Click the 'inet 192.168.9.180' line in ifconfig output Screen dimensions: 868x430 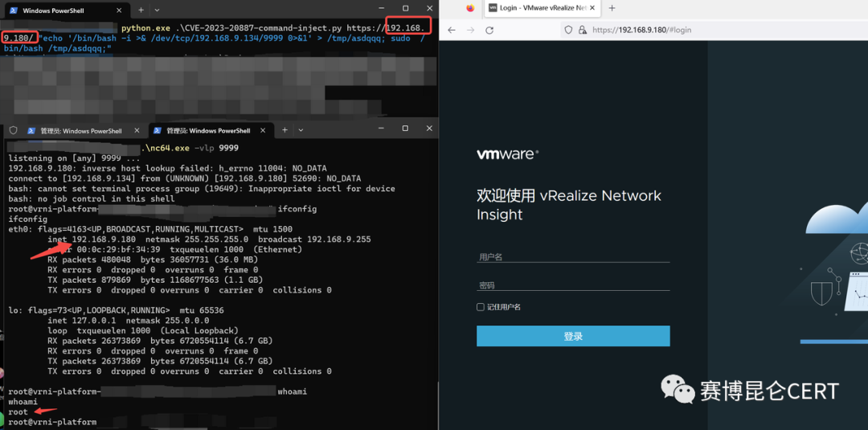coord(209,239)
